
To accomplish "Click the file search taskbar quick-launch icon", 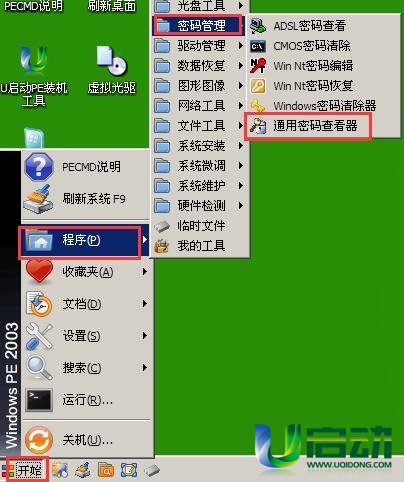I will [x=106, y=470].
